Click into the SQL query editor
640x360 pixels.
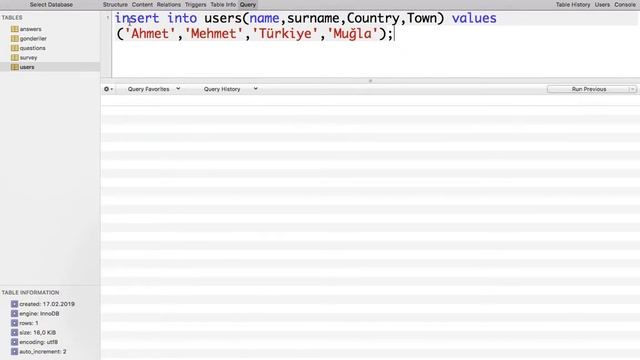pos(376,44)
